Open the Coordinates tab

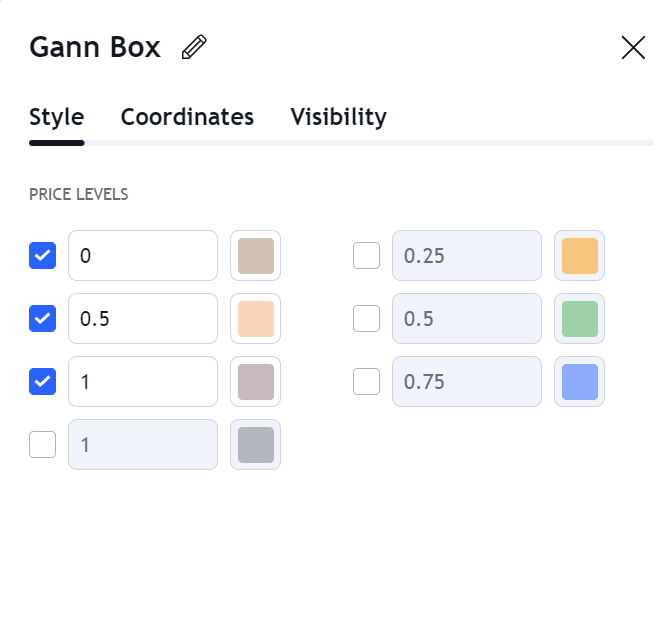pyautogui.click(x=187, y=117)
